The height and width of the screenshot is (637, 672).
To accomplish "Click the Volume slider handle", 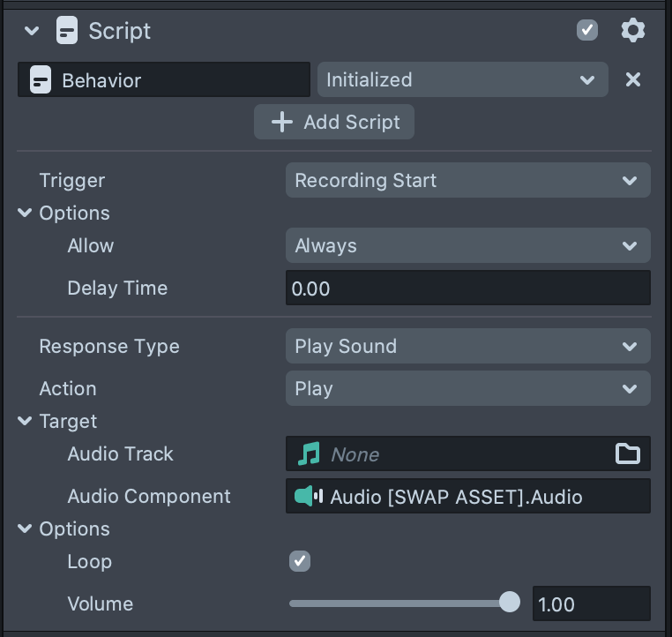I will [510, 603].
